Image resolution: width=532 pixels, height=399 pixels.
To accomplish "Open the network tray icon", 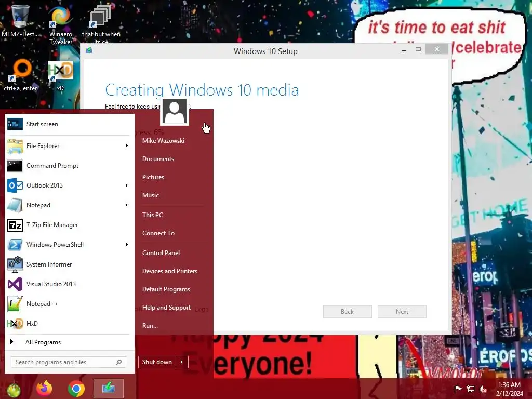I will click(x=471, y=389).
